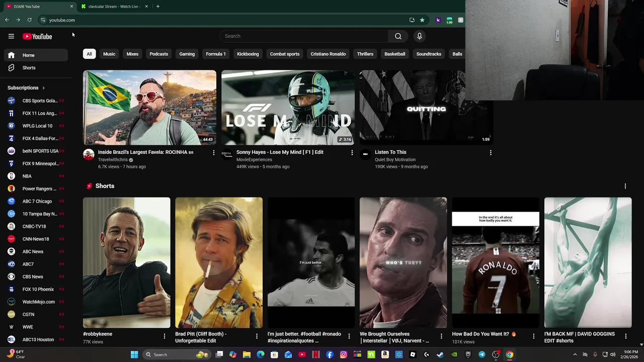The width and height of the screenshot is (644, 362).
Task: Open options menu for the Rocinha favela video
Action: click(x=213, y=152)
